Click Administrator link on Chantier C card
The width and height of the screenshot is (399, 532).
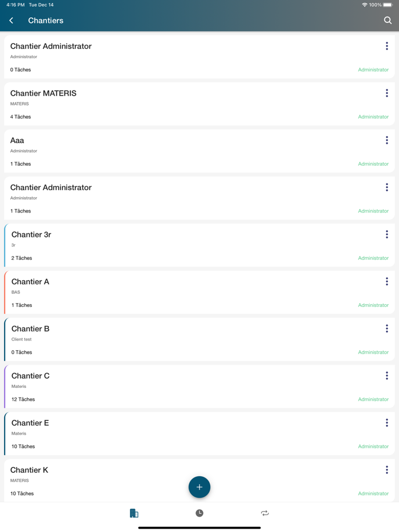pos(373,399)
